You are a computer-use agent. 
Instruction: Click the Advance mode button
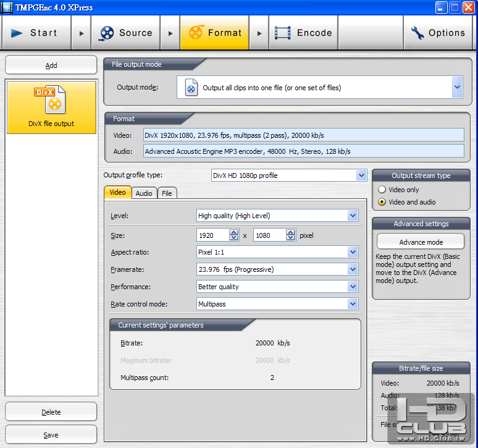(421, 242)
